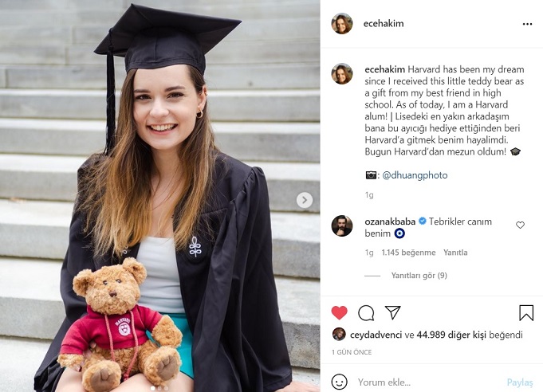
Task: Open ecehakim username in header
Action: click(384, 24)
